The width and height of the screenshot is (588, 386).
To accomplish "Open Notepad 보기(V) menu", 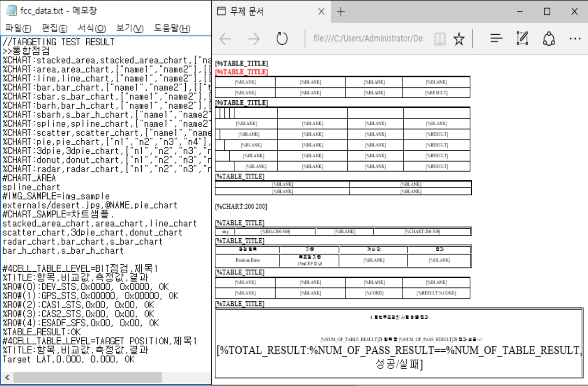I will [130, 28].
